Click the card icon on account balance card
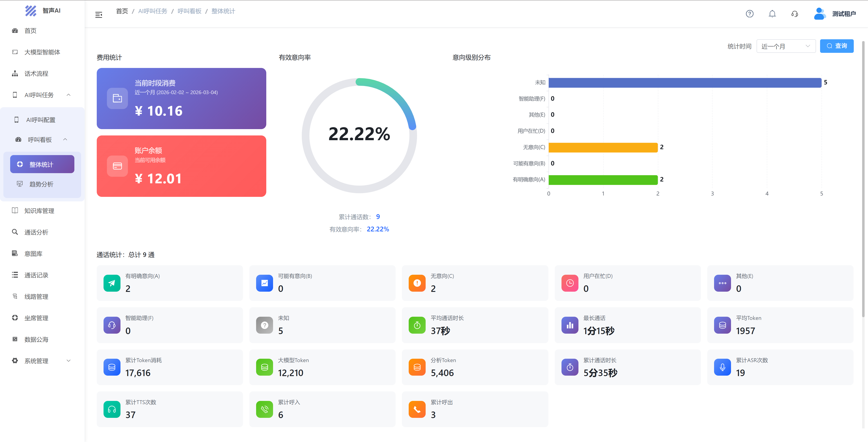The height and width of the screenshot is (442, 868). point(117,166)
